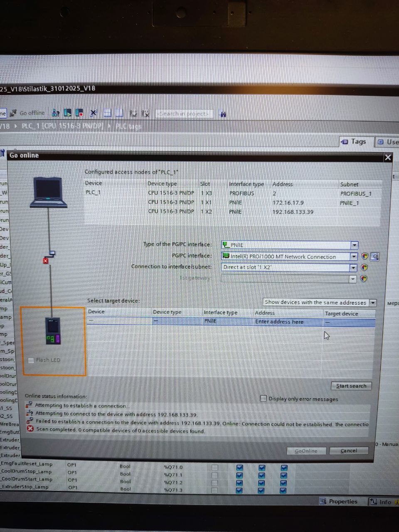Click the Accessible devices toolbar icon
Screen dimensions: 399x532
[56, 113]
